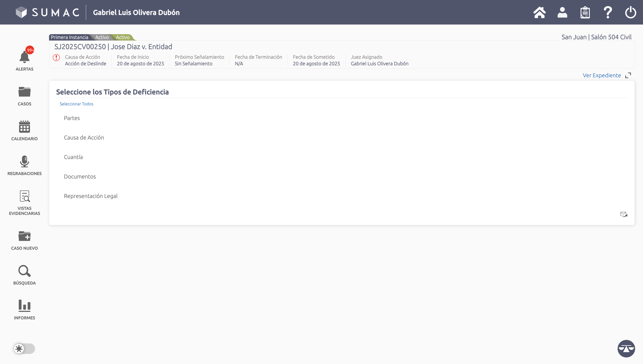Open the user profile icon
The width and height of the screenshot is (643, 364).
click(562, 12)
